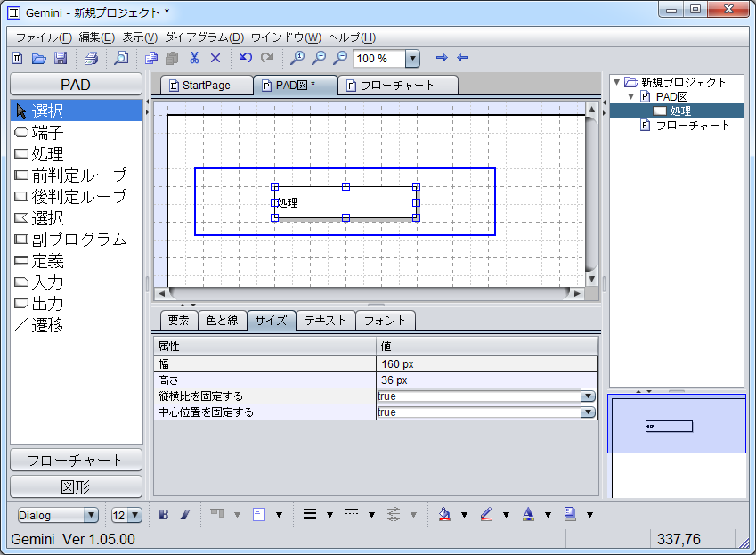The width and height of the screenshot is (756, 555).
Task: Click the new project toolbar icon
Action: 17,58
